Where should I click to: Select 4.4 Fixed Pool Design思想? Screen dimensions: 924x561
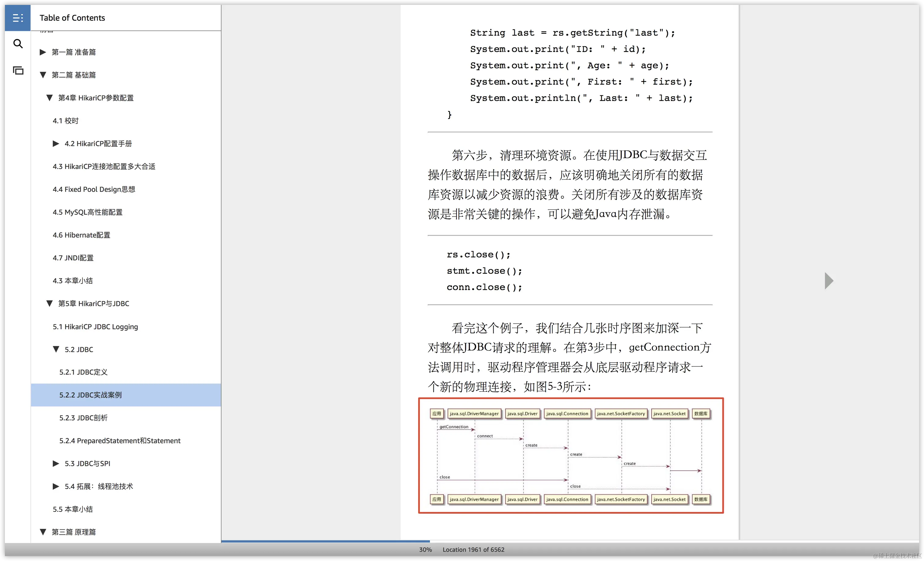[94, 189]
